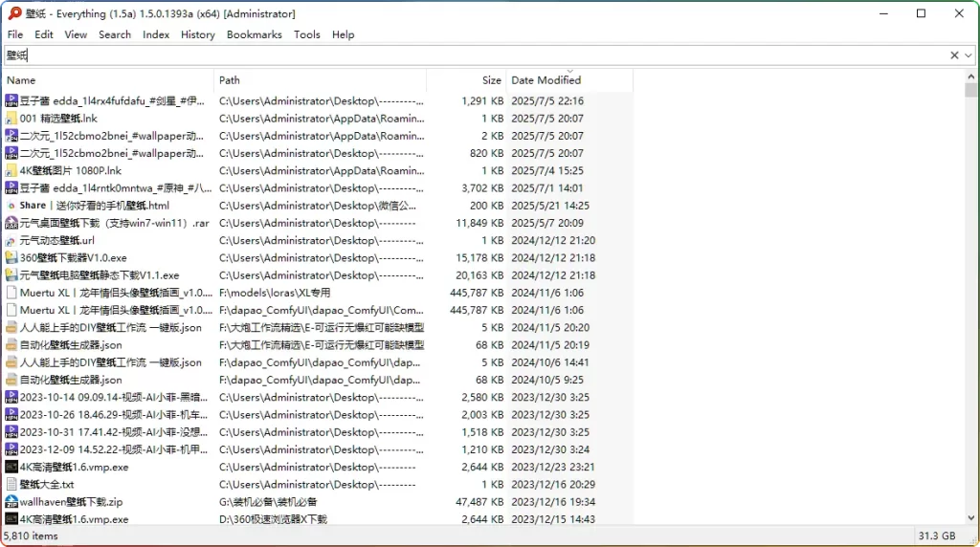Click the size value 47,487 KB
The width and height of the screenshot is (980, 547).
(x=479, y=501)
